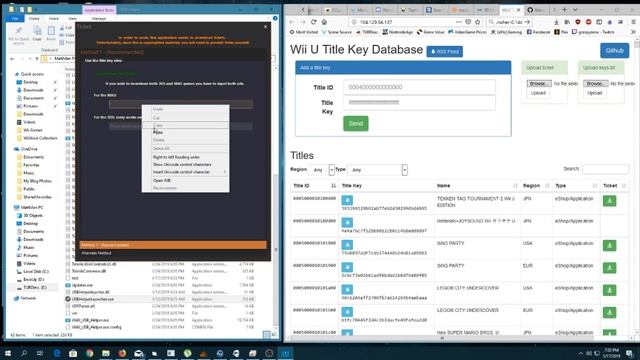Open Task View on the taskbar
640x360 pixels.
coord(40,353)
